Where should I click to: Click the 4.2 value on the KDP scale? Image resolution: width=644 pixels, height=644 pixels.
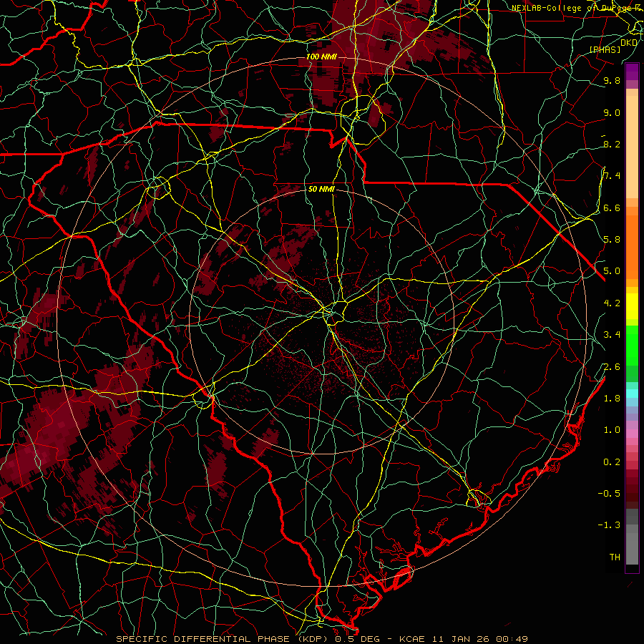[x=612, y=303]
